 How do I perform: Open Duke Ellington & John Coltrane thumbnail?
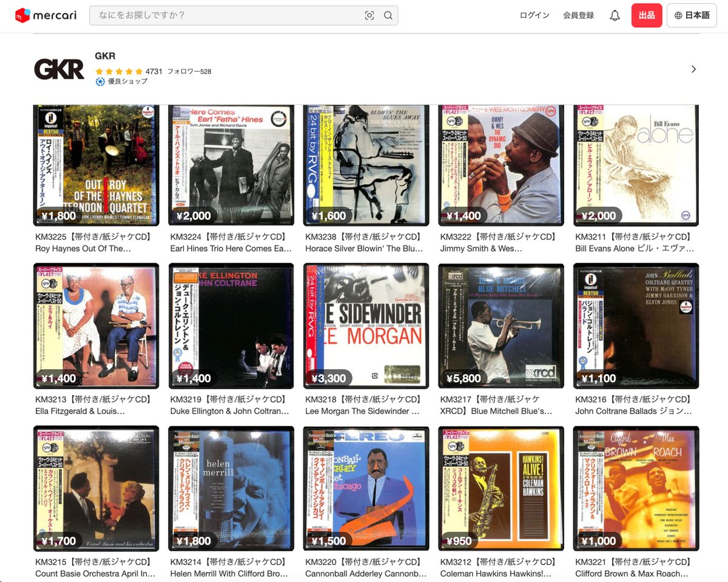(x=231, y=326)
